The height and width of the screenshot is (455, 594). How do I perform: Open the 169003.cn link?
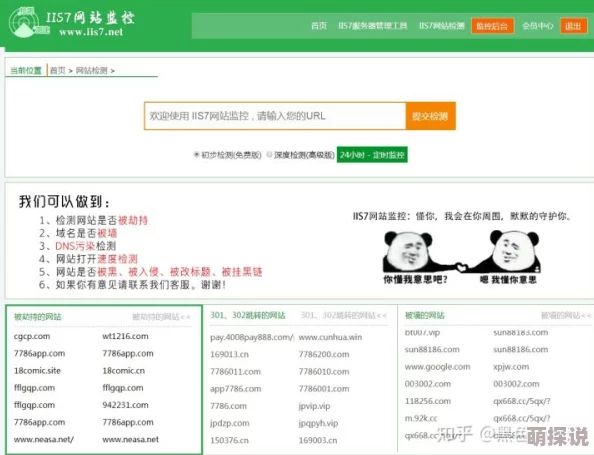tap(318, 440)
